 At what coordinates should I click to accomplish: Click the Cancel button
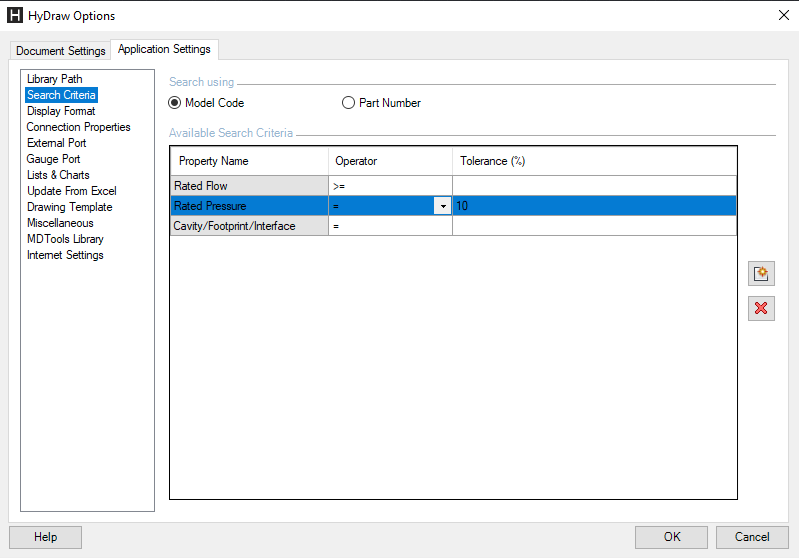[752, 537]
